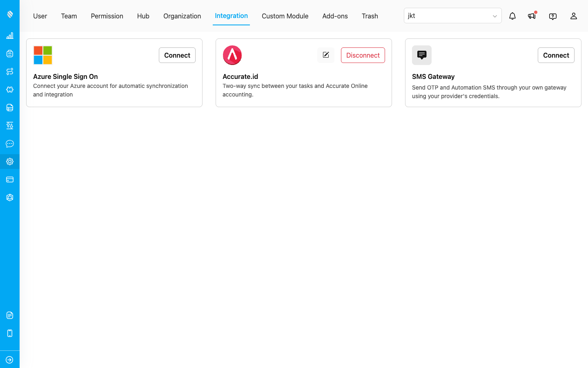Image resolution: width=588 pixels, height=368 pixels.
Task: Open the clipboard tasks sidebar icon
Action: point(10,54)
